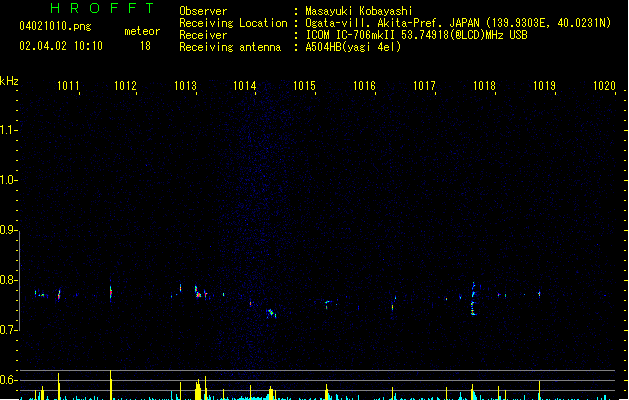Click time marker 1019

[x=544, y=86]
